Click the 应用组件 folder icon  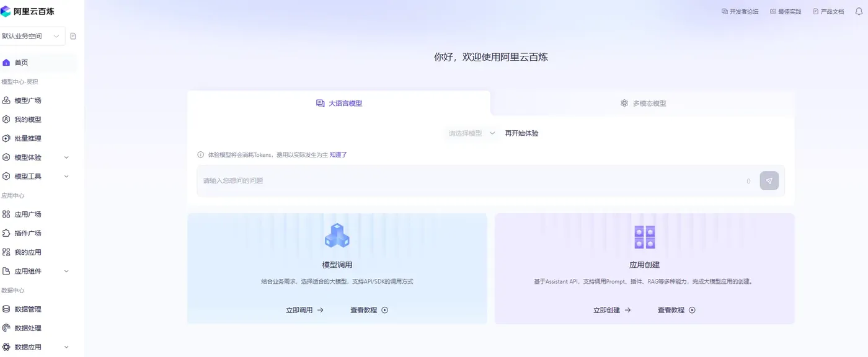pos(6,271)
